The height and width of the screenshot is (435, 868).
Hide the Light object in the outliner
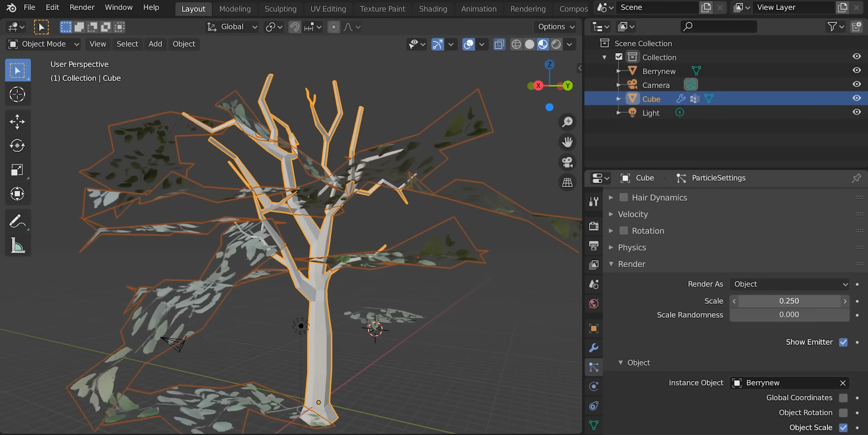coord(857,112)
